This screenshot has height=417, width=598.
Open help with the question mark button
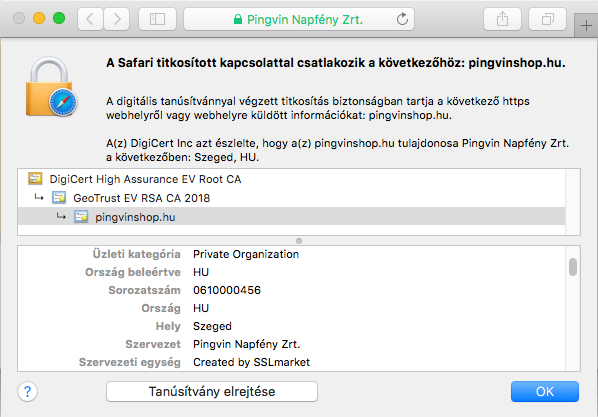27,391
